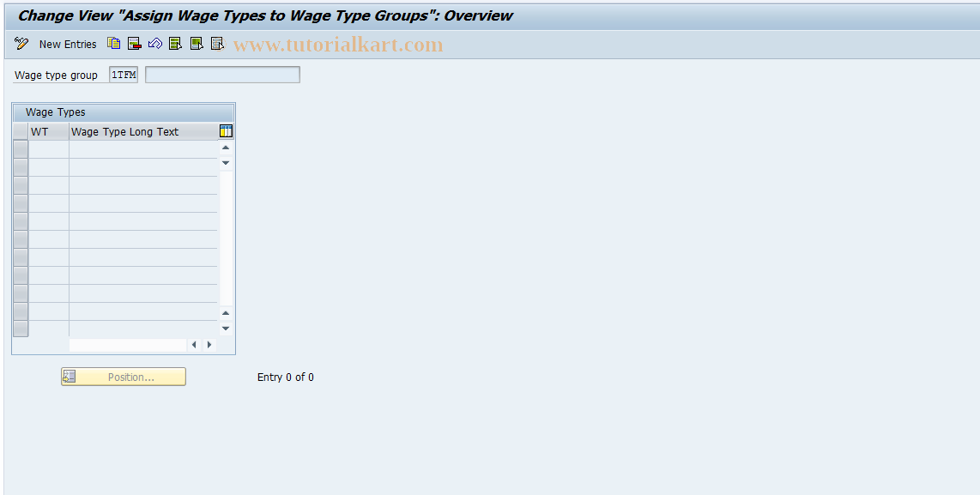
Task: Click the Select All icon
Action: tap(176, 44)
